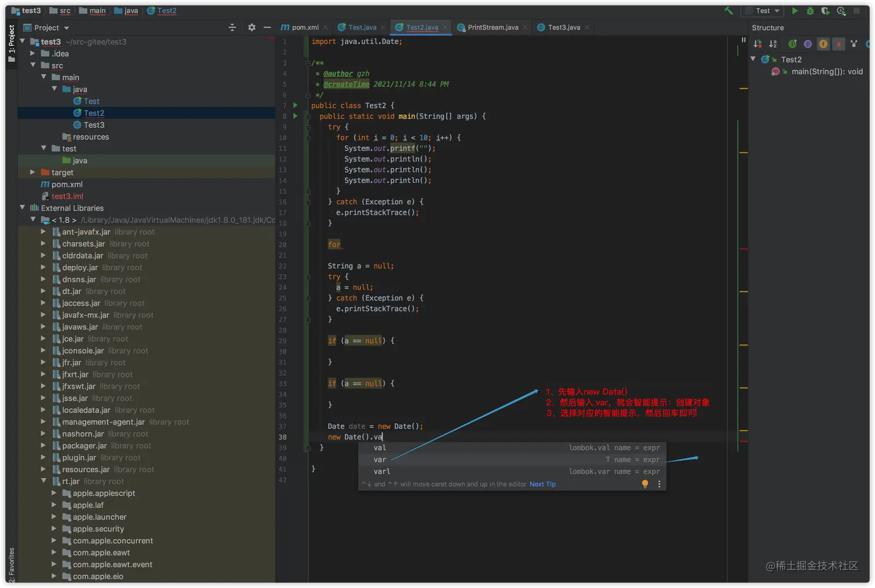Viewport: 875px width, 588px height.
Task: Open Test3 class in project tree
Action: coord(94,124)
